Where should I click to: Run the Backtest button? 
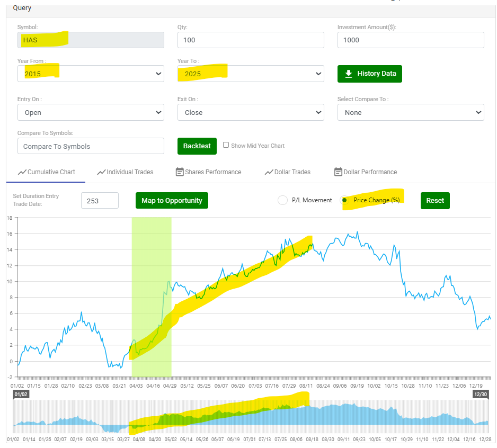tap(197, 146)
